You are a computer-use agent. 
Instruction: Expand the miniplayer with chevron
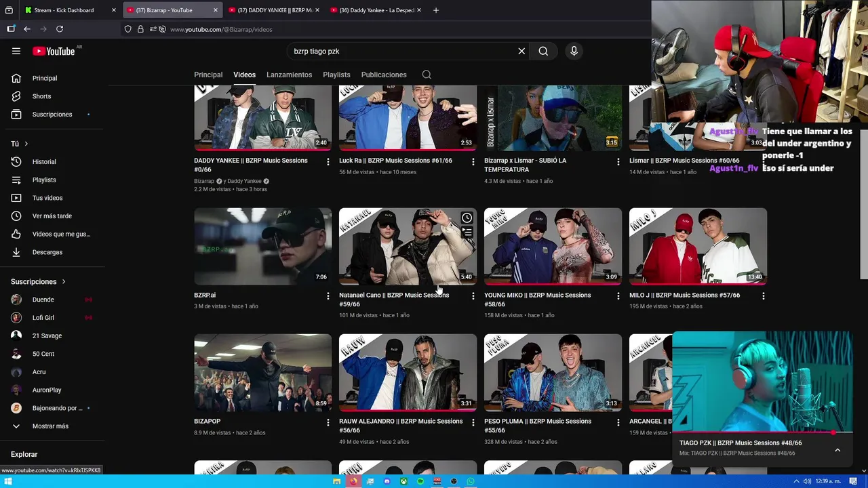coord(837,450)
